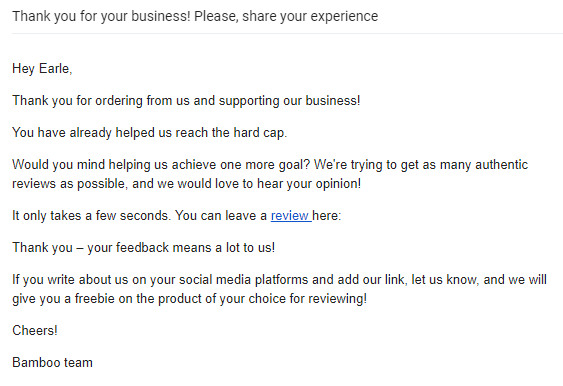
Task: Open the review link
Action: 290,215
